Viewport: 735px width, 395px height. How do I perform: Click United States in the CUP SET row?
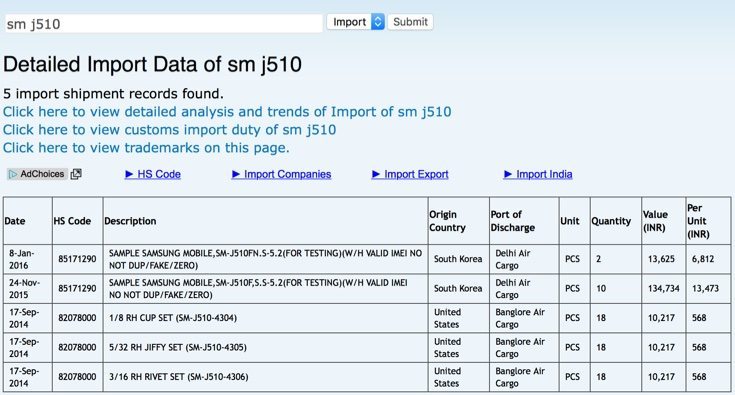pos(447,318)
